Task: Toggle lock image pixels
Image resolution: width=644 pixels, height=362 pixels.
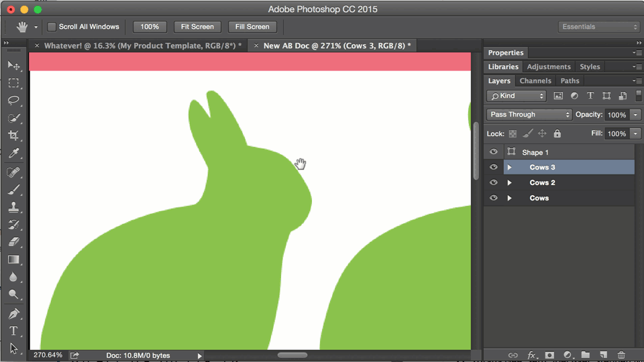Action: (528, 133)
